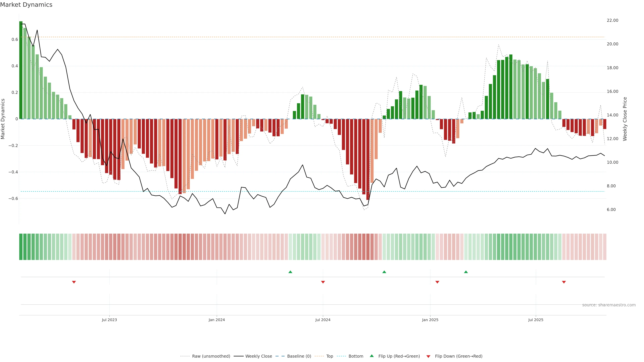Click the Jan 2024 x-axis label
Screen dimensions: 644x362
click(217, 320)
